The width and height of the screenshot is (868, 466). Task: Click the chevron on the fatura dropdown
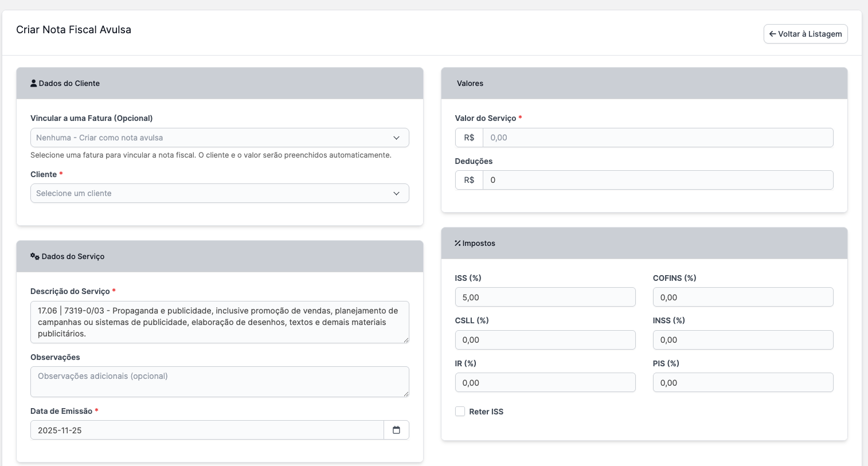click(x=396, y=138)
